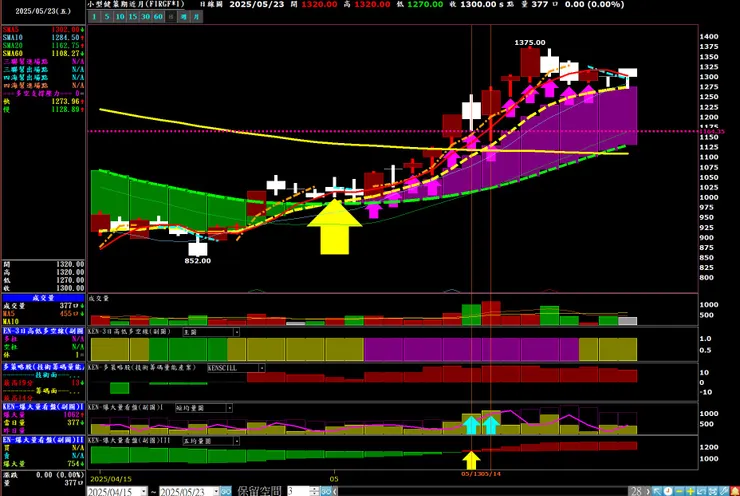Select the 多策略股 panel header
Image resolution: width=740 pixels, height=496 pixels.
(x=43, y=367)
